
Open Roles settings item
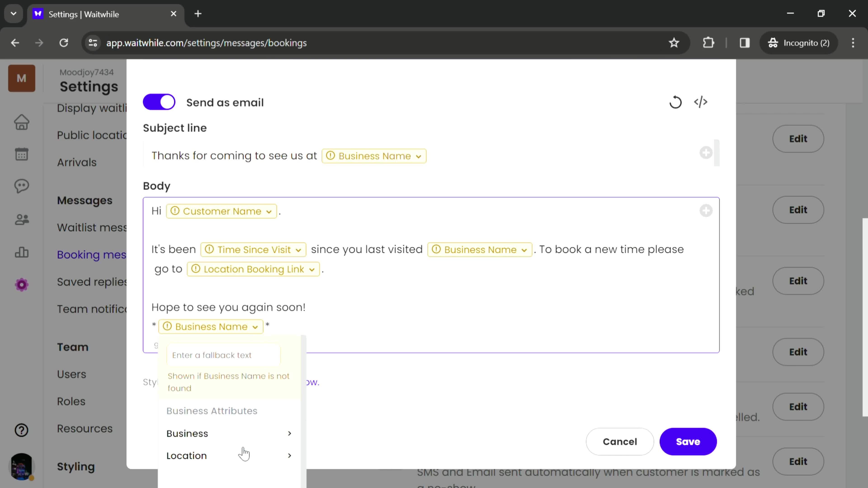(71, 401)
